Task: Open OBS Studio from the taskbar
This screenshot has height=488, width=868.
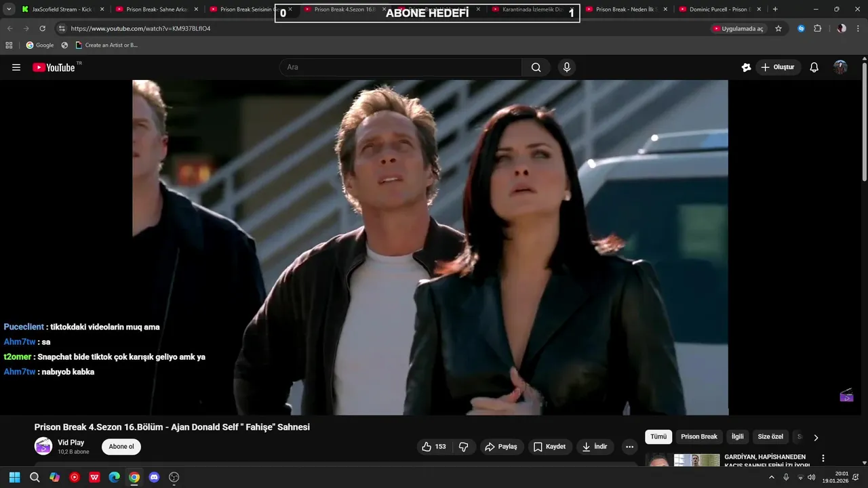Action: click(x=174, y=477)
